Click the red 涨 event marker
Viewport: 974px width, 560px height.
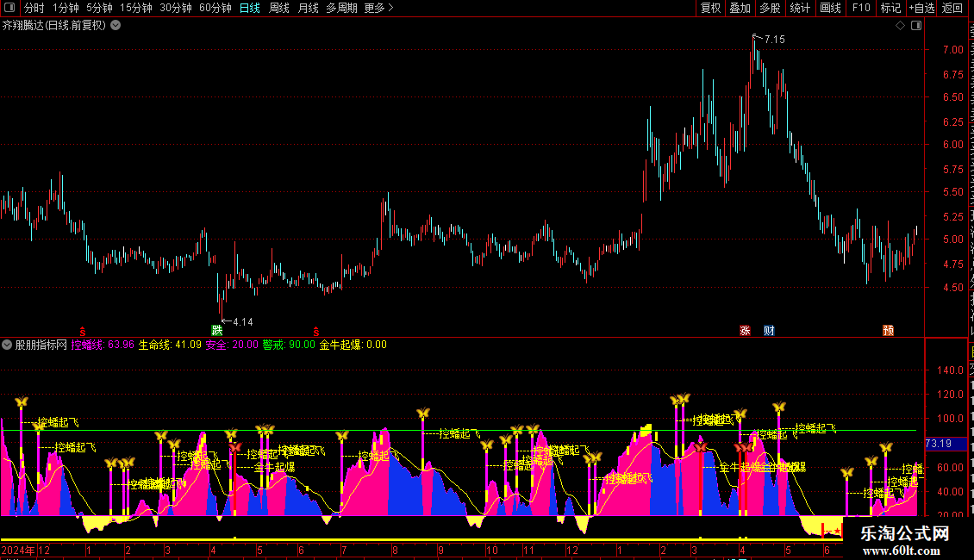pyautogui.click(x=745, y=330)
